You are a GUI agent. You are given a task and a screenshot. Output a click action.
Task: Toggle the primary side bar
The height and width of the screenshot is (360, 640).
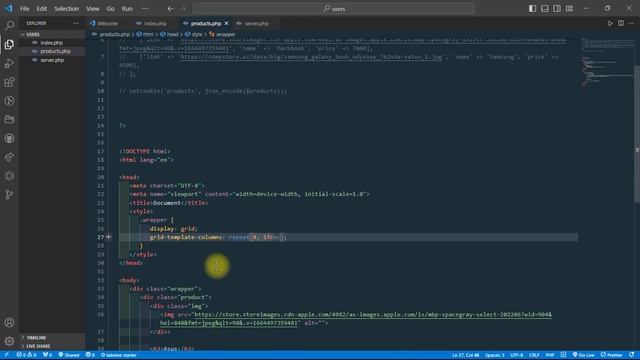coord(533,9)
